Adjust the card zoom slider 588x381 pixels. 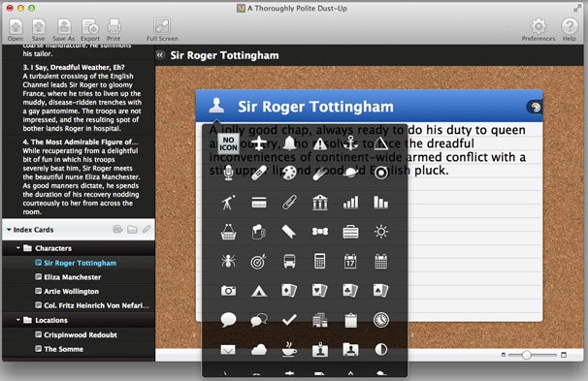click(526, 355)
